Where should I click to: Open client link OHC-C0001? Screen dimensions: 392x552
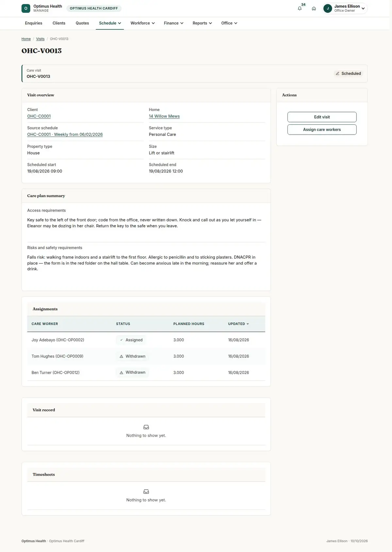[39, 116]
